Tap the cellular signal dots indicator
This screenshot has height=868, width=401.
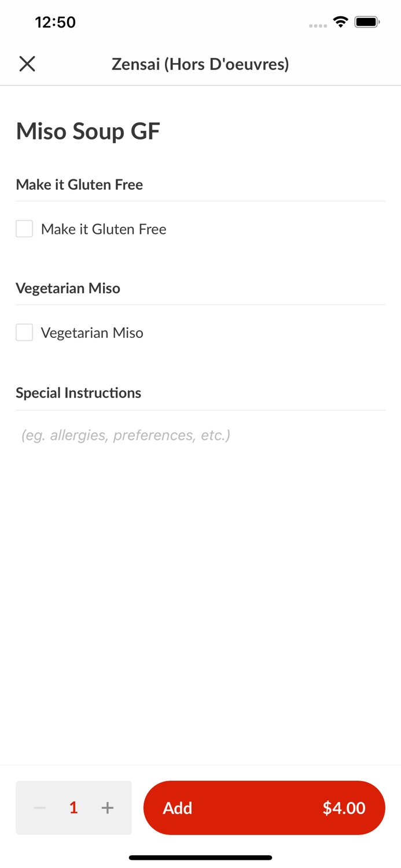pos(318,25)
